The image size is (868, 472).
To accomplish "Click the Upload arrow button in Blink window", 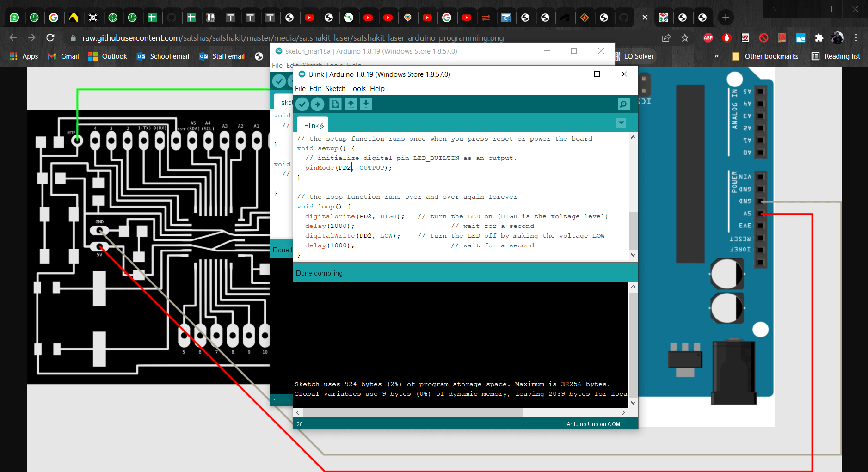I will pyautogui.click(x=318, y=104).
